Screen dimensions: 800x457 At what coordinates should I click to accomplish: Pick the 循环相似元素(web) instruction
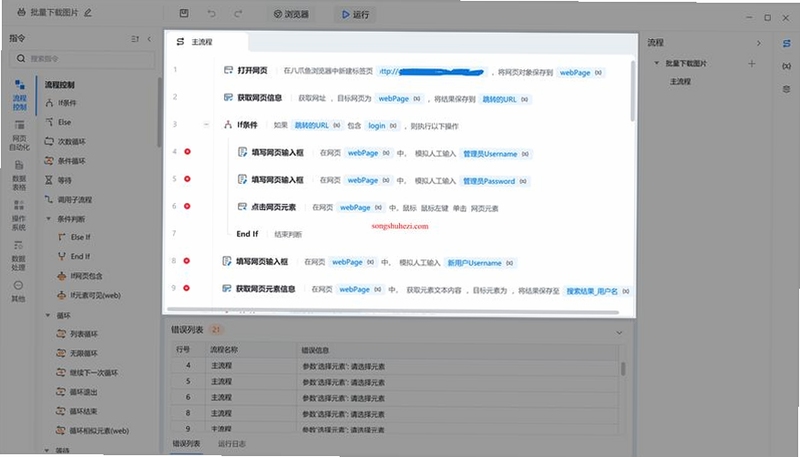(93, 431)
